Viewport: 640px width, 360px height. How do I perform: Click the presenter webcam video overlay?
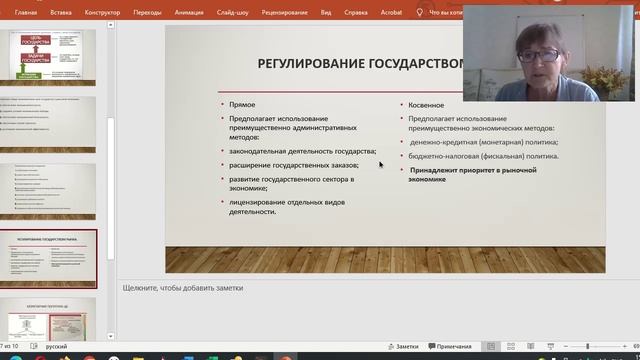pyautogui.click(x=549, y=53)
